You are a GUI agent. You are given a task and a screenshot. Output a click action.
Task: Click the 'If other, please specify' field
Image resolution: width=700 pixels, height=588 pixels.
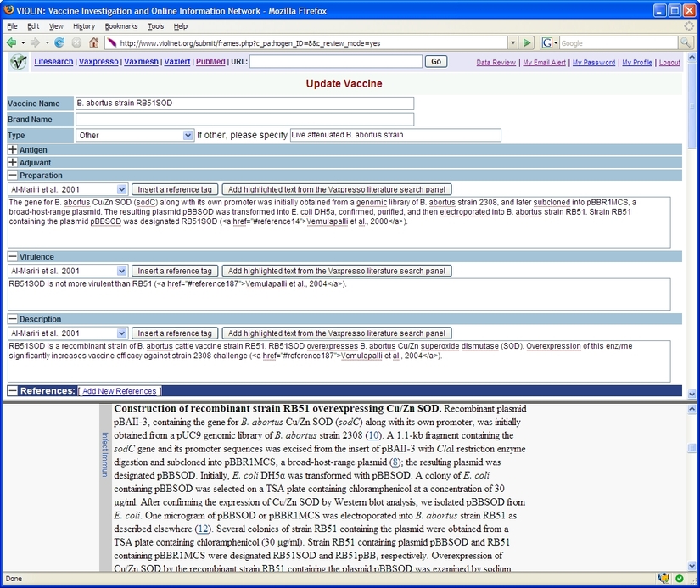(395, 135)
